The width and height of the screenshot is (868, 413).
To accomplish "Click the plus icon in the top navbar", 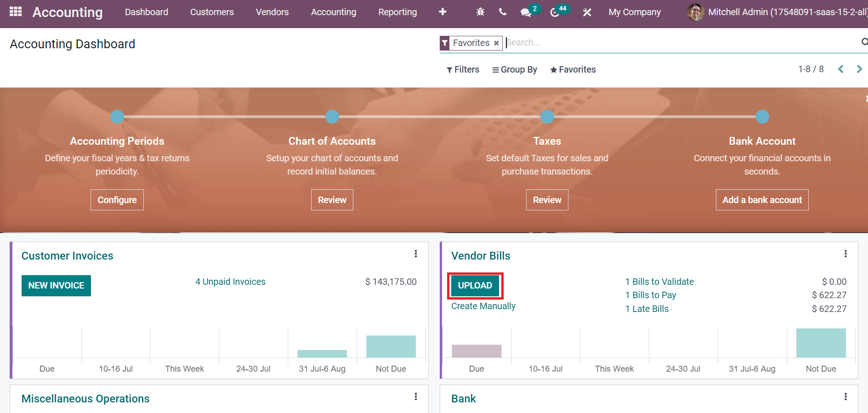I will point(443,12).
